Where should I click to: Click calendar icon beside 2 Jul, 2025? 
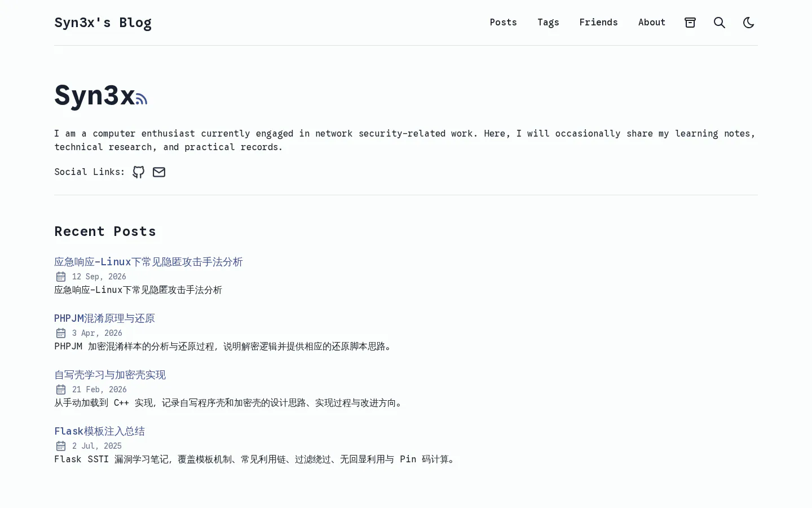point(61,446)
